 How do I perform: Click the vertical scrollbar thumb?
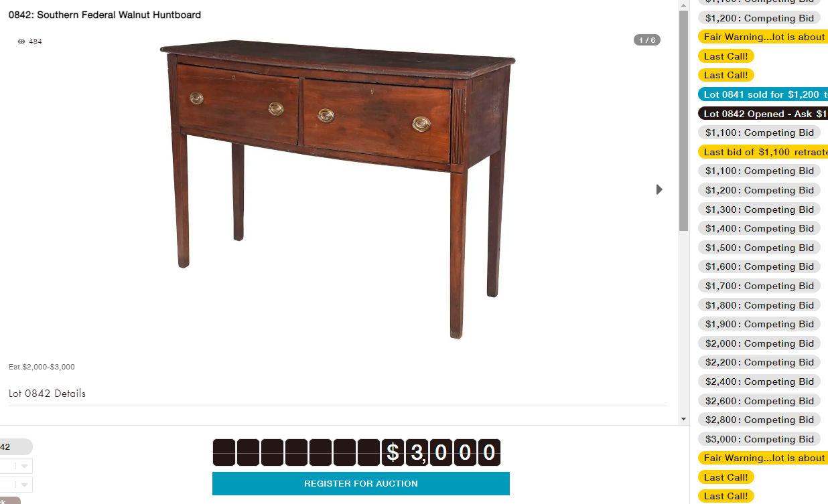pos(683,120)
